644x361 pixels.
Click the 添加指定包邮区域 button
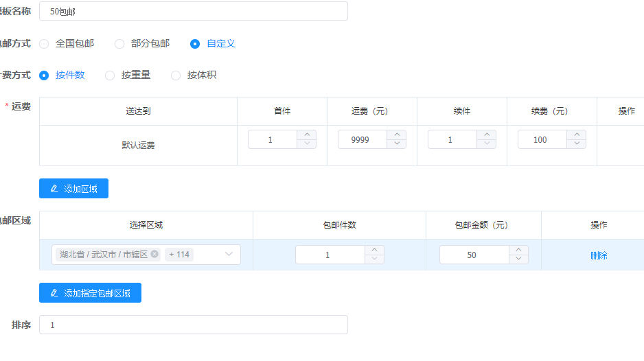pos(91,293)
